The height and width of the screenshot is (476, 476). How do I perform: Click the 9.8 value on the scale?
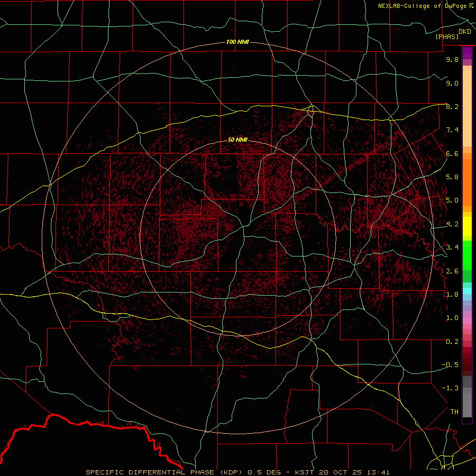[x=452, y=59]
